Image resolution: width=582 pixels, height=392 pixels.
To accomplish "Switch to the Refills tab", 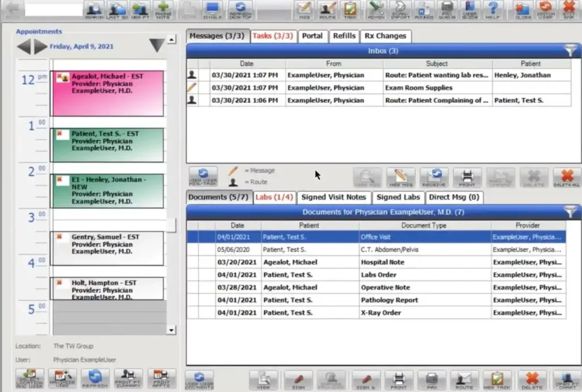I will [x=344, y=36].
